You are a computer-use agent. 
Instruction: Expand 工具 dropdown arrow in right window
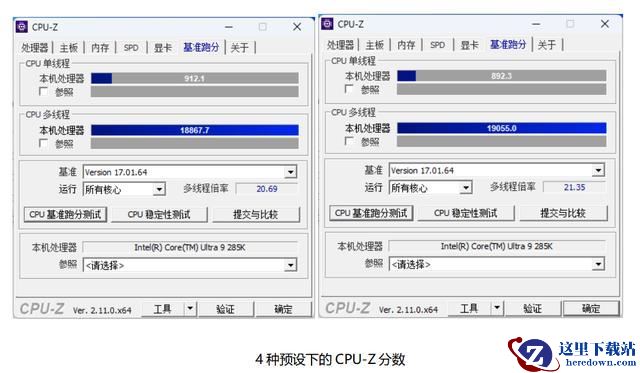[x=497, y=308]
